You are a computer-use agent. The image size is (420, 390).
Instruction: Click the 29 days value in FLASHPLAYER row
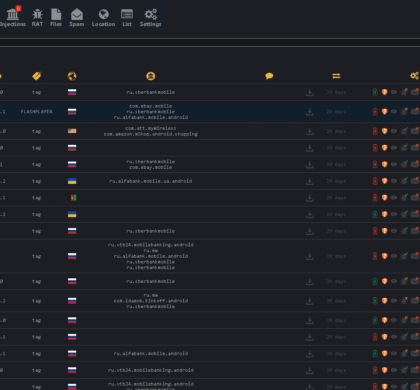tap(336, 112)
